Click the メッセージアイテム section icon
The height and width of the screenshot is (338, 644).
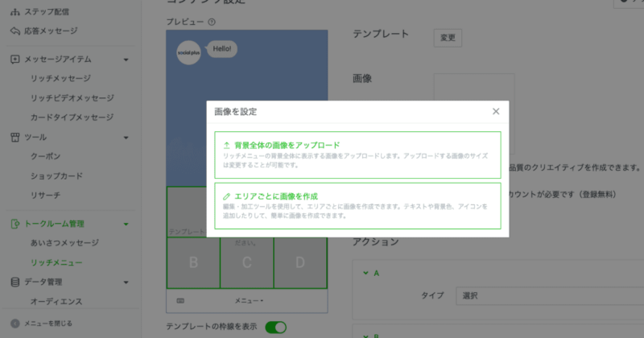click(x=14, y=60)
